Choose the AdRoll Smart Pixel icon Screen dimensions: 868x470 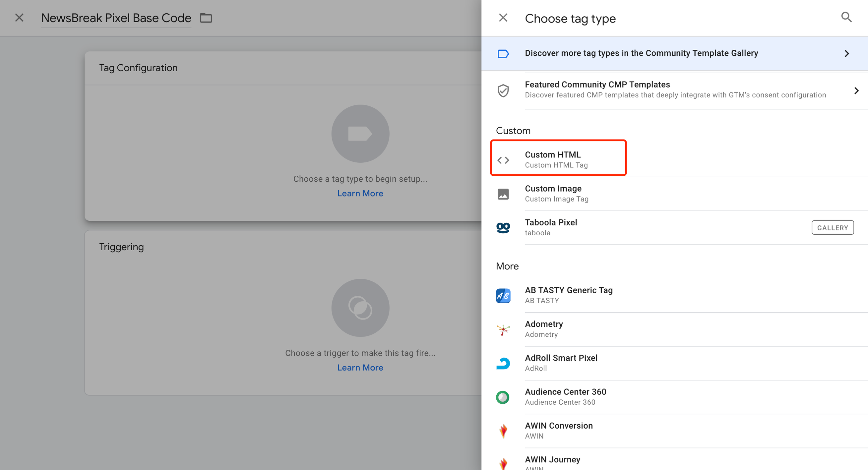tap(503, 363)
